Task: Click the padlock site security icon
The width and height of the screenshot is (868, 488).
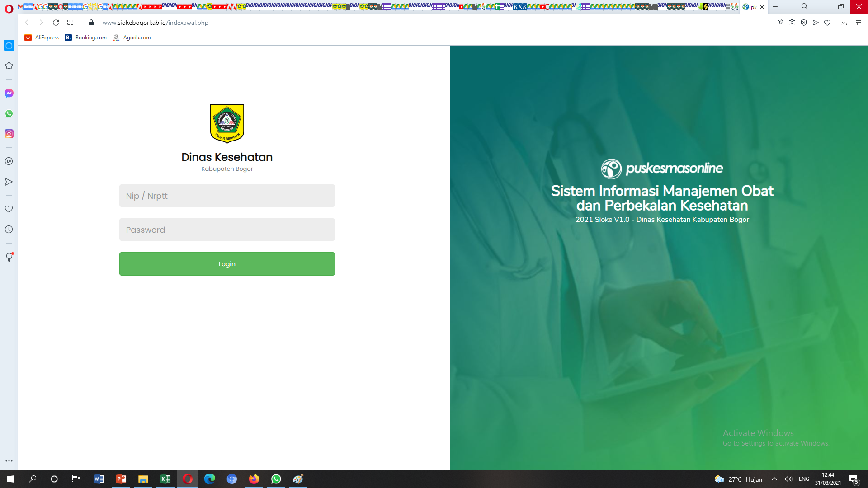Action: (x=91, y=23)
